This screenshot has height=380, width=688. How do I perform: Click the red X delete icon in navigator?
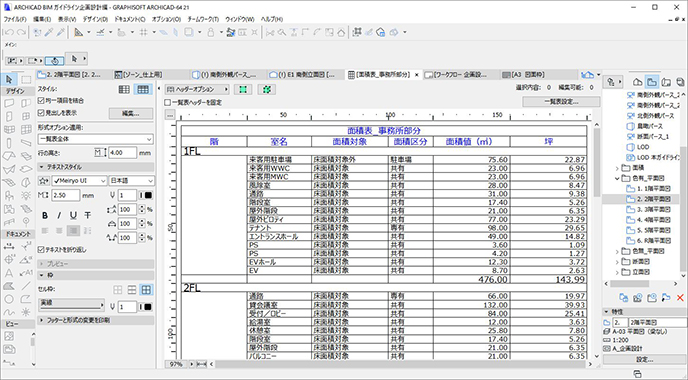point(680,298)
